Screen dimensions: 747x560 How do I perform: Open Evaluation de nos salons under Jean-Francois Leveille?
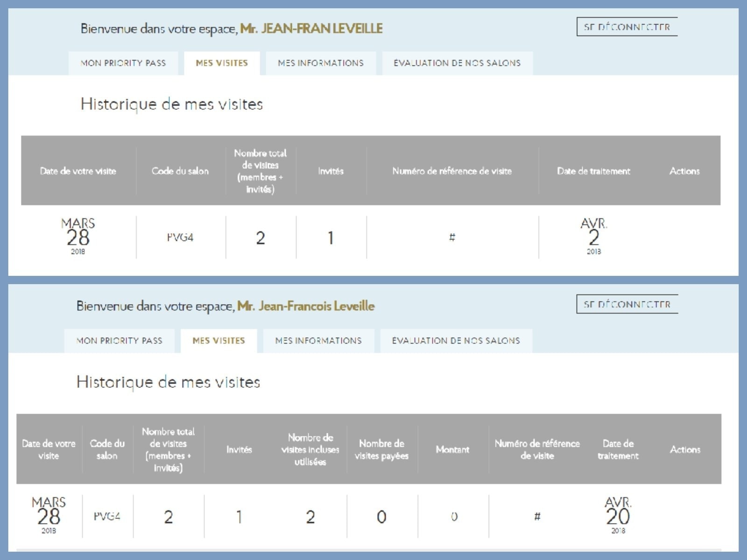(456, 341)
